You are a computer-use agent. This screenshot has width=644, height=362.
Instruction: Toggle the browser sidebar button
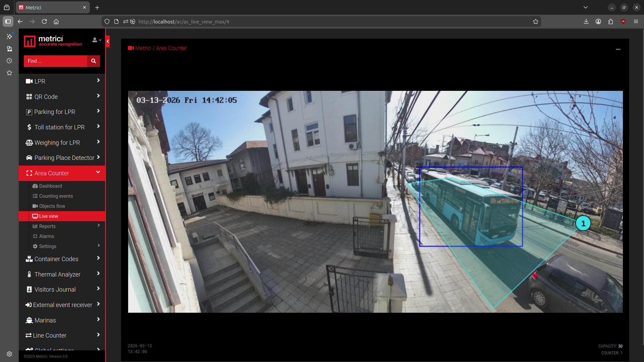[x=8, y=21]
